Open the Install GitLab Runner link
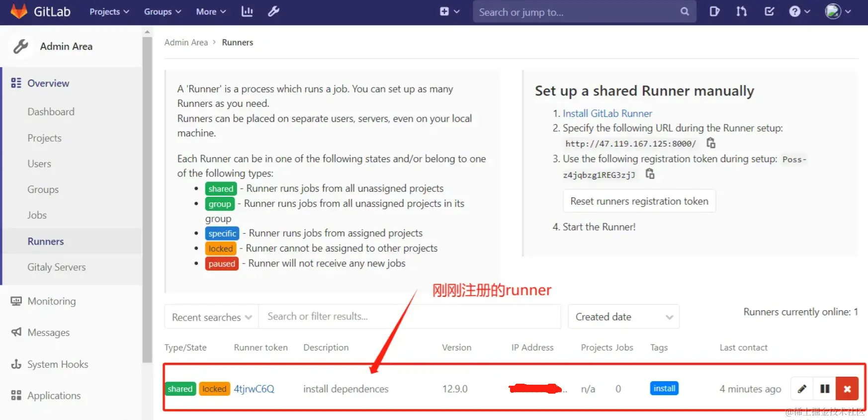 (607, 113)
